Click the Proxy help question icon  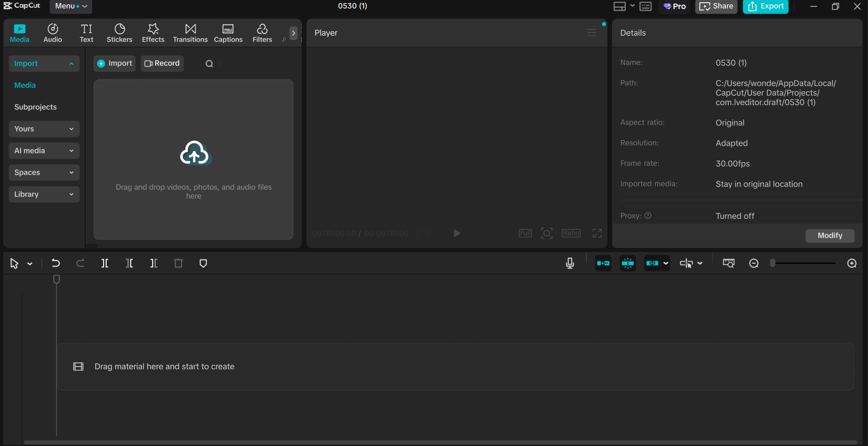point(648,216)
